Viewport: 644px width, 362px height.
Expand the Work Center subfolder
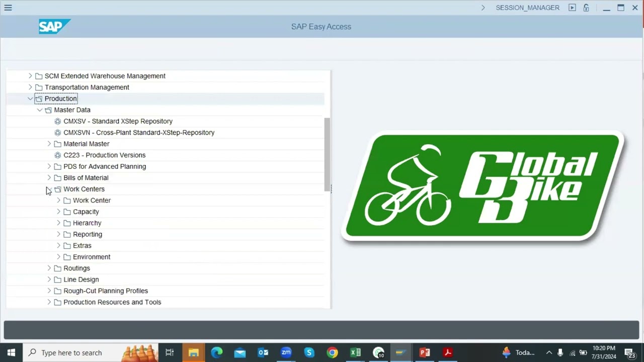click(58, 200)
